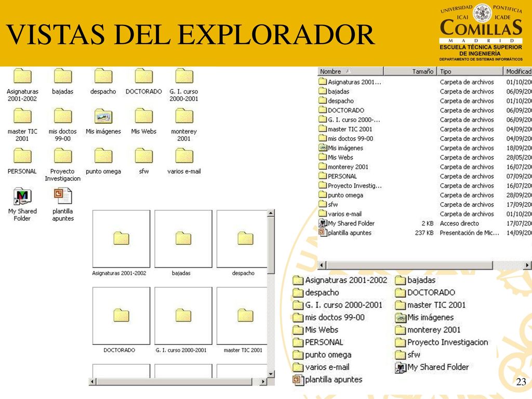Image resolution: width=532 pixels, height=399 pixels.
Task: Select 'Proyecto Investigacion' entry in list view
Action: [442, 342]
